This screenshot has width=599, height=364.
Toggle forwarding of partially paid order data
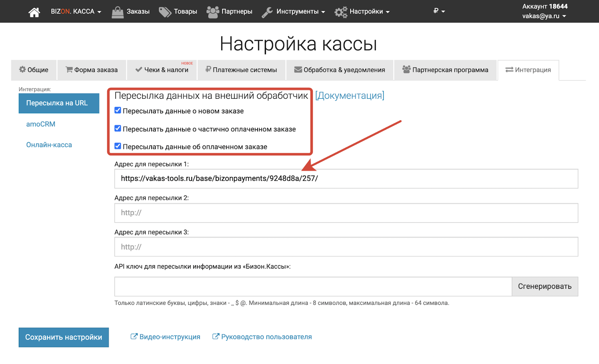point(118,128)
